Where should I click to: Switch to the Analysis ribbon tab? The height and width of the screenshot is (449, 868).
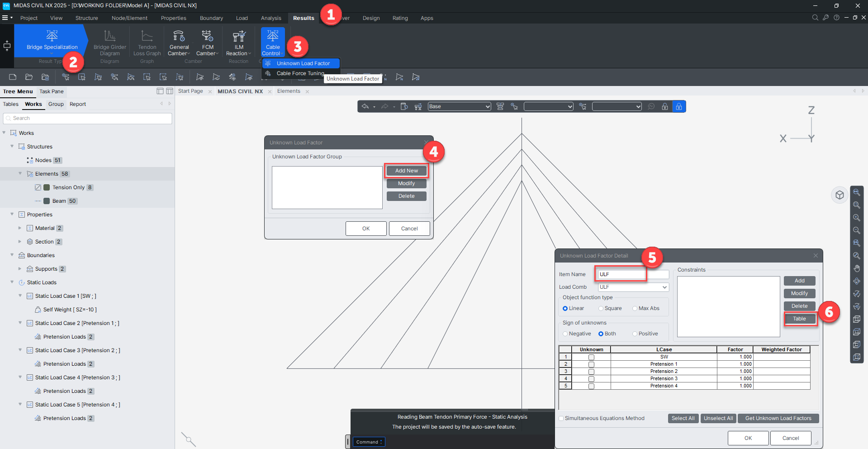[270, 18]
